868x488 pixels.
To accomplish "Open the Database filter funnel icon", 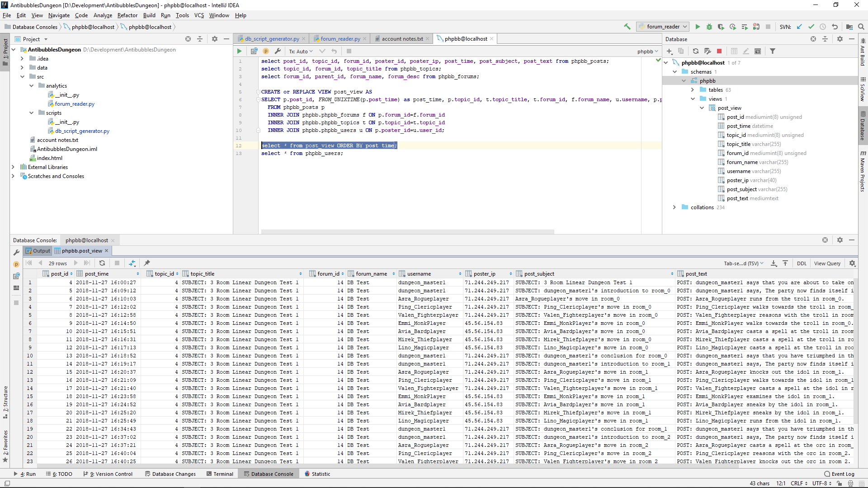I will click(773, 51).
